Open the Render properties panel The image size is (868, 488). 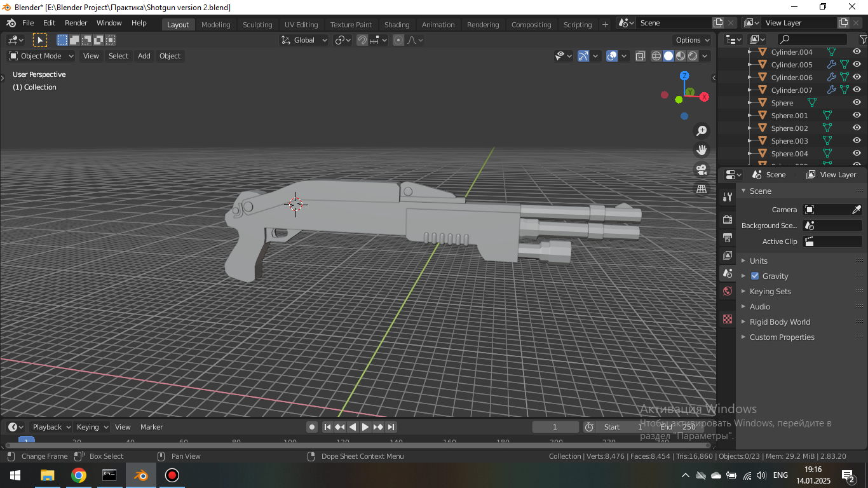[726, 219]
